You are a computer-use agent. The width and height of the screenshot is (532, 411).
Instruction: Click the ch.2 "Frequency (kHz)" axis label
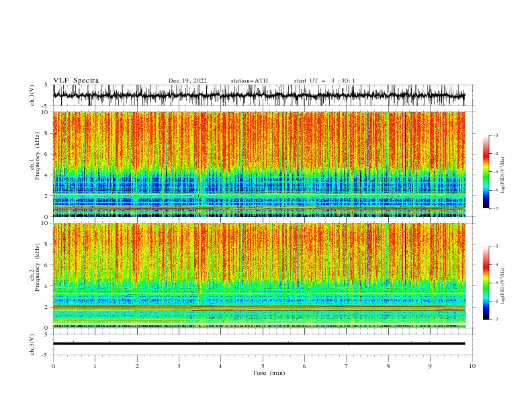(38, 267)
